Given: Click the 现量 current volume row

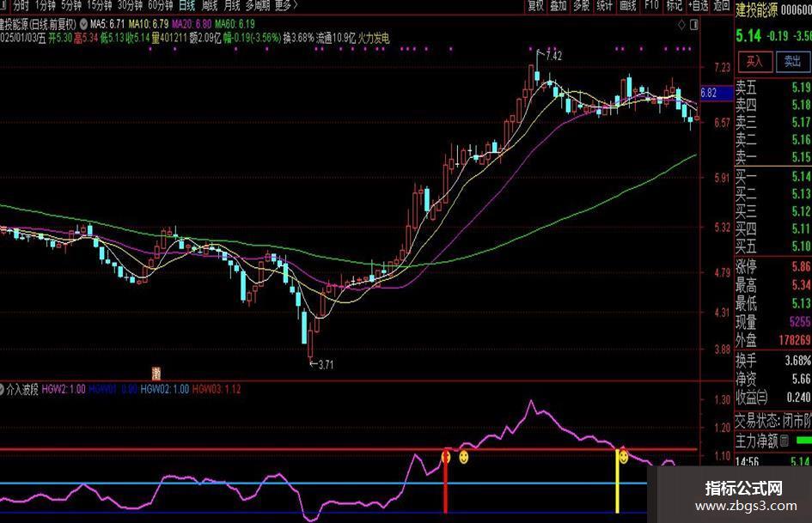Looking at the screenshot, I should pos(773,321).
